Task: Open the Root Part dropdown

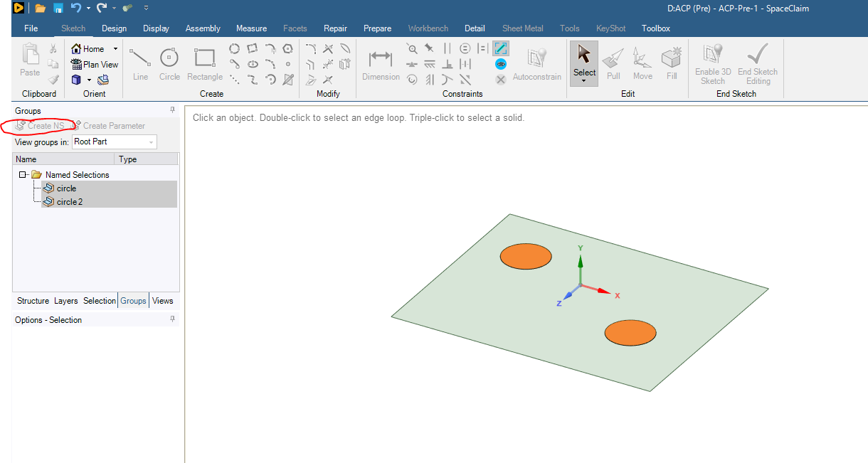Action: (x=152, y=142)
